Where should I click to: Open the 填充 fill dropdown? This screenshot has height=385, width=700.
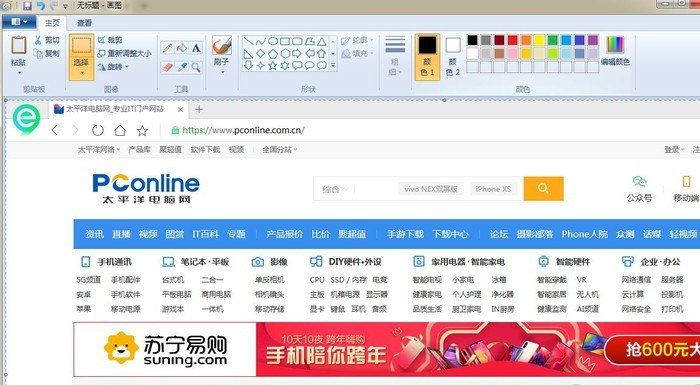[x=357, y=54]
